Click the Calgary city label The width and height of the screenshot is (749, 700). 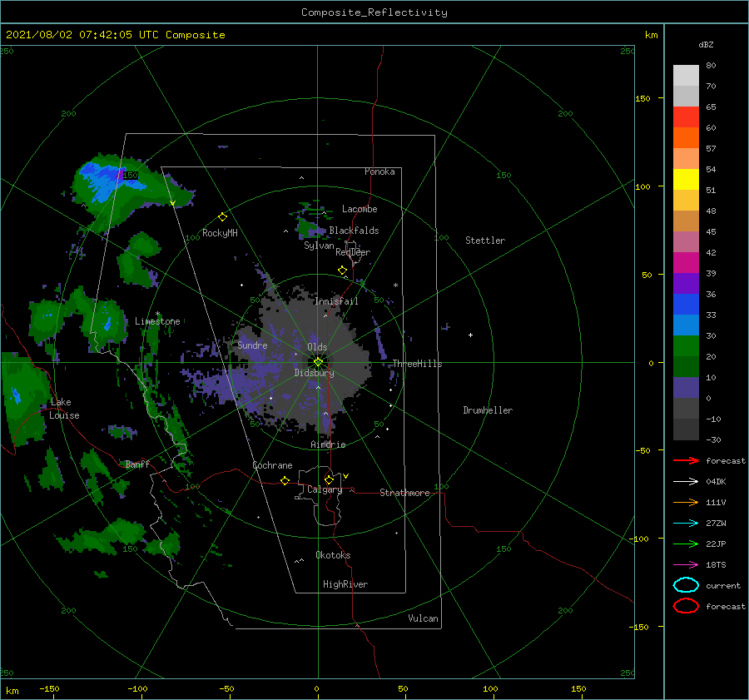(325, 489)
